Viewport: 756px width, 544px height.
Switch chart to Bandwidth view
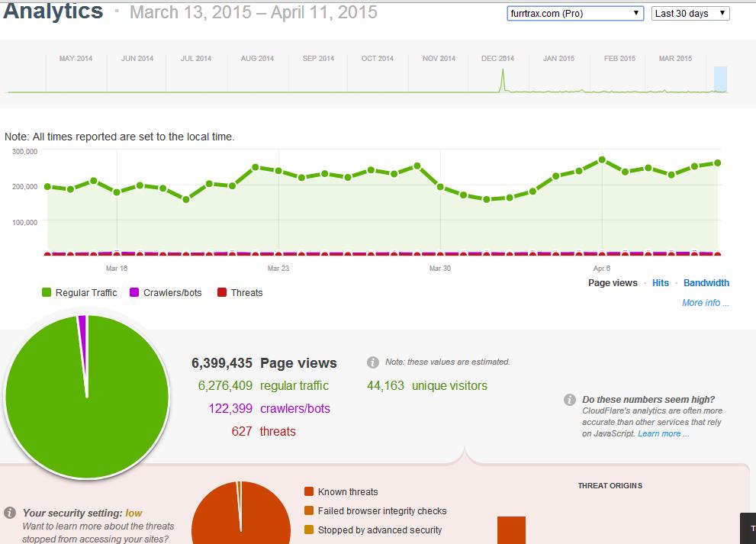pos(706,283)
